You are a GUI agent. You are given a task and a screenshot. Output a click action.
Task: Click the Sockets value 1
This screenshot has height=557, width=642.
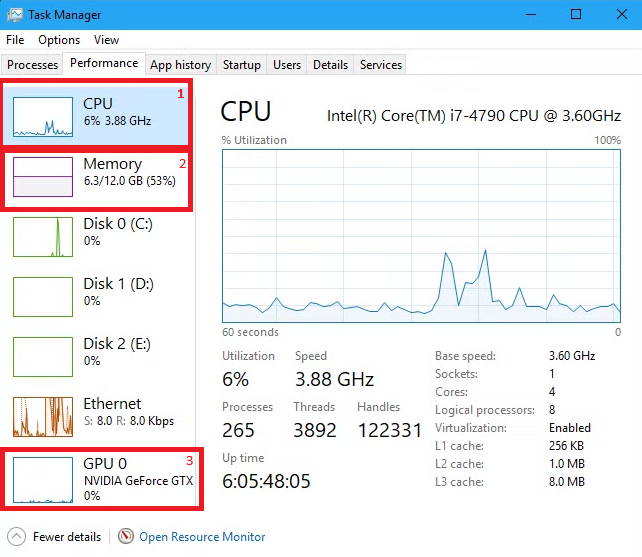click(552, 374)
